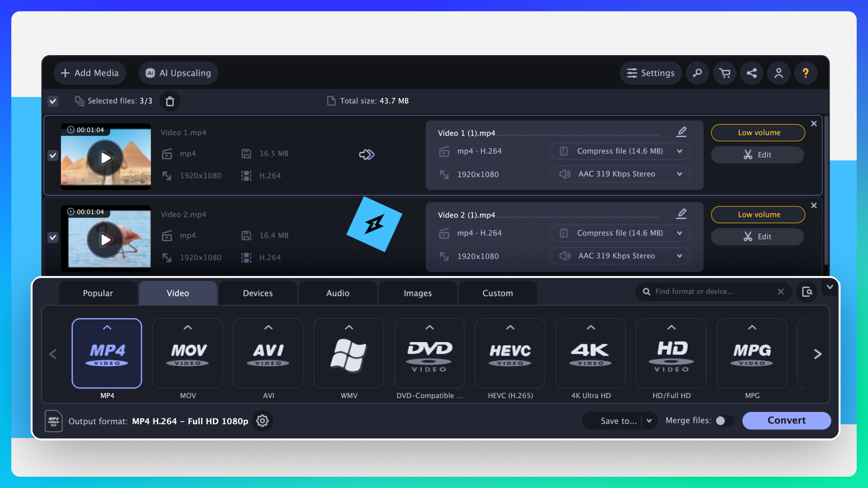868x488 pixels.
Task: Start conversion with the Convert button
Action: pyautogui.click(x=786, y=420)
